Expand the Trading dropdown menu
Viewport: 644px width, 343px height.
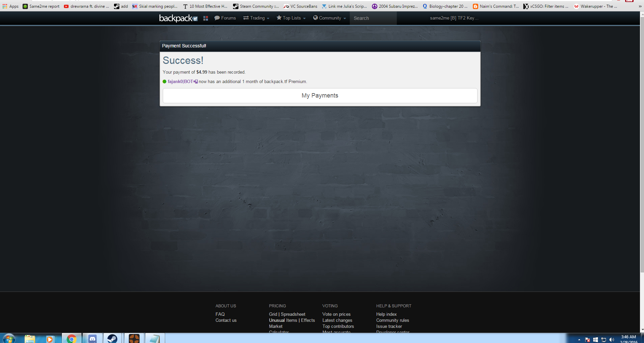coord(256,18)
